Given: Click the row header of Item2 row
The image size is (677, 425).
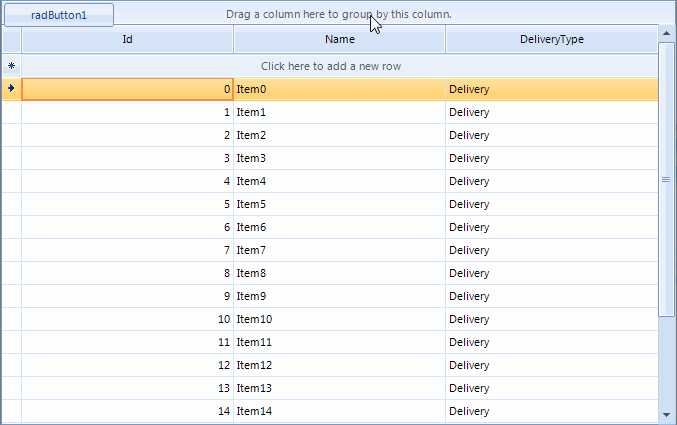Looking at the screenshot, I should click(x=11, y=135).
